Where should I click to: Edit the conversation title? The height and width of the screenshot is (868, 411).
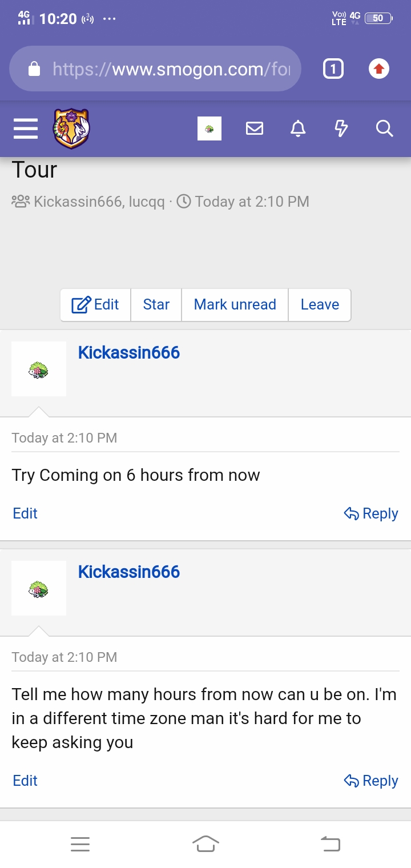tap(95, 305)
